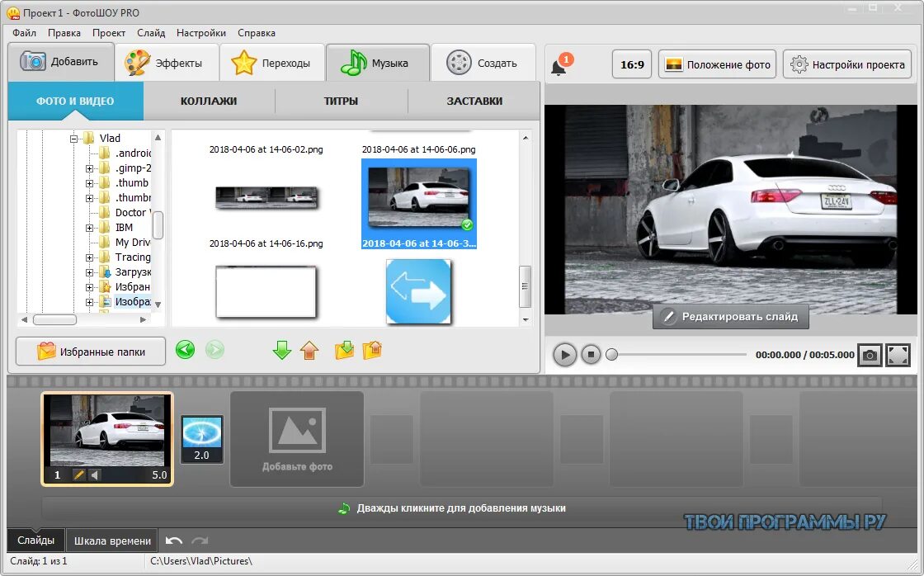Open the notifications bell icon
This screenshot has width=924, height=576.
[x=559, y=66]
